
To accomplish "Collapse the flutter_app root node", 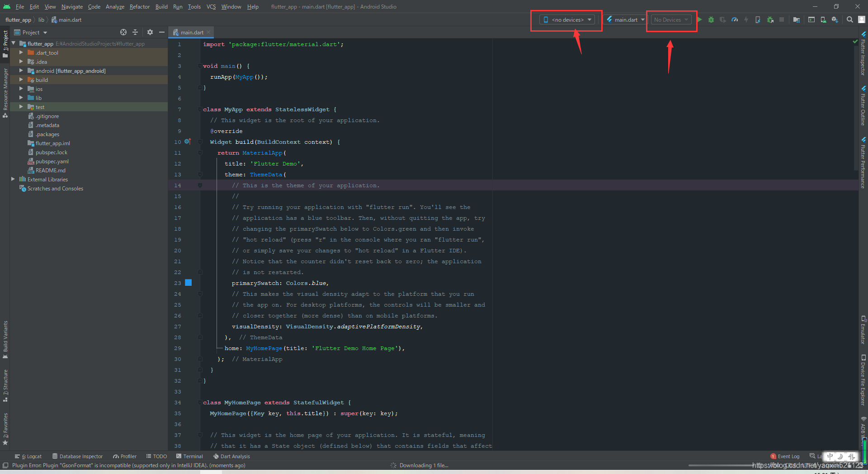I will pyautogui.click(x=13, y=43).
